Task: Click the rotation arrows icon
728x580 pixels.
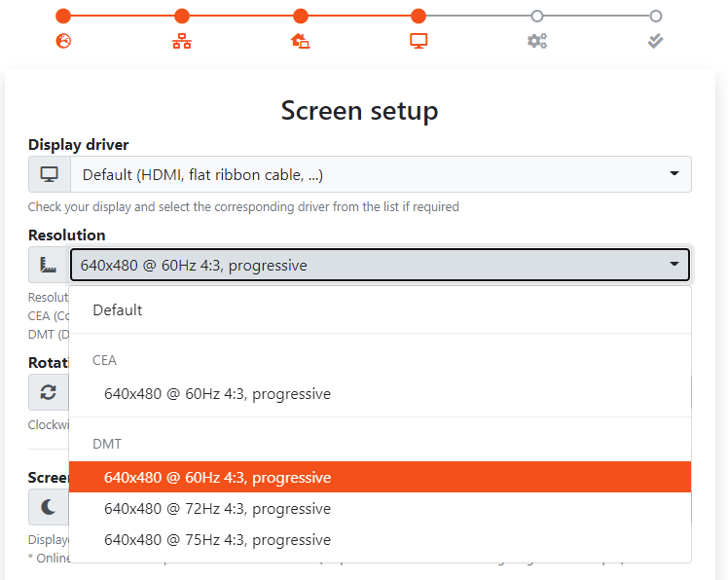Action: pyautogui.click(x=49, y=392)
